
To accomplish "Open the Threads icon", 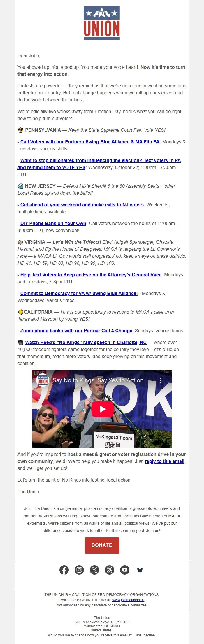I will coord(110,570).
